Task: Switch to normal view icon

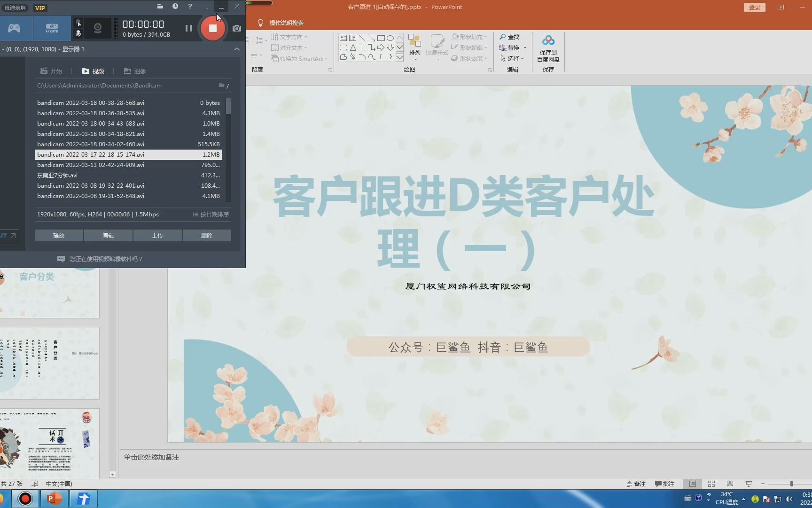Action: click(x=693, y=484)
